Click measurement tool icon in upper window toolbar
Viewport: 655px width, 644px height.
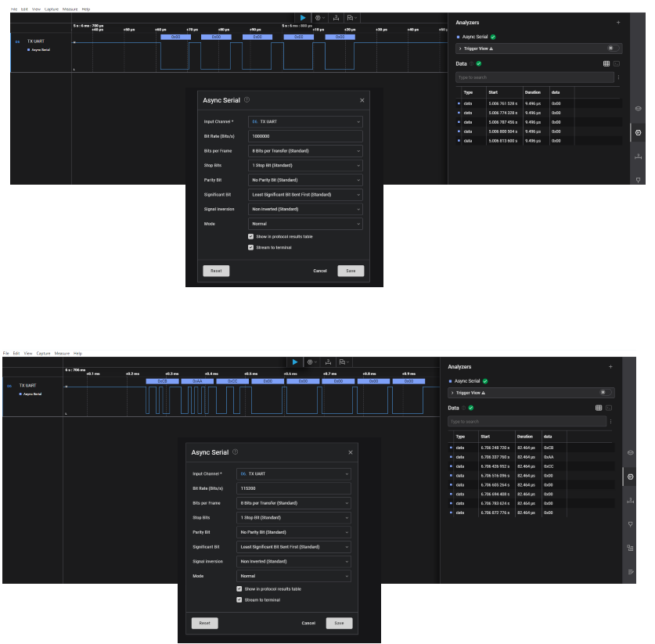coord(336,18)
